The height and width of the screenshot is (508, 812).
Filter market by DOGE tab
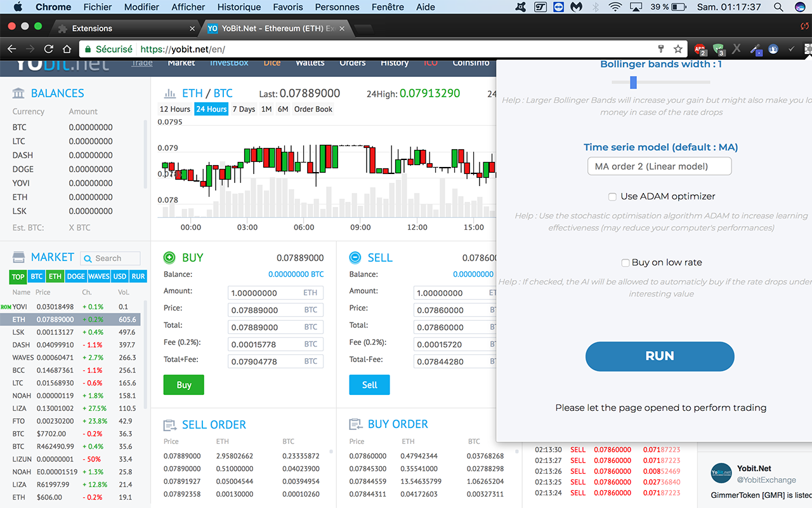click(x=76, y=277)
